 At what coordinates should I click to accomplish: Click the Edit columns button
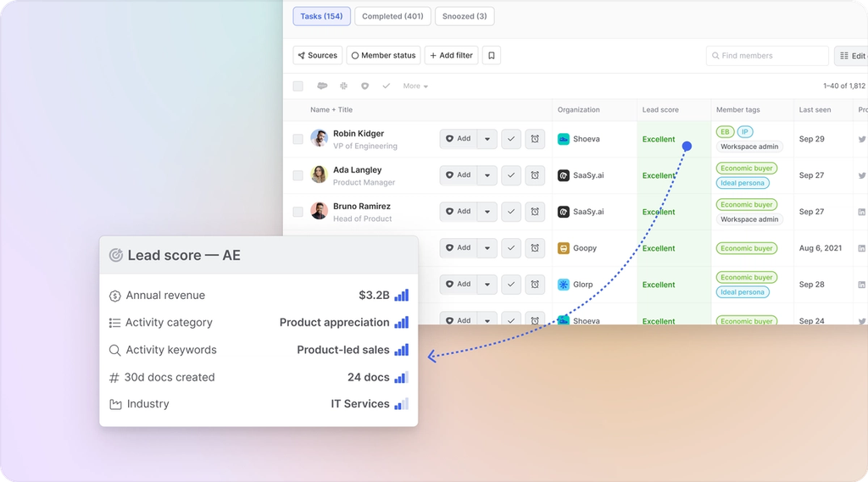point(851,55)
